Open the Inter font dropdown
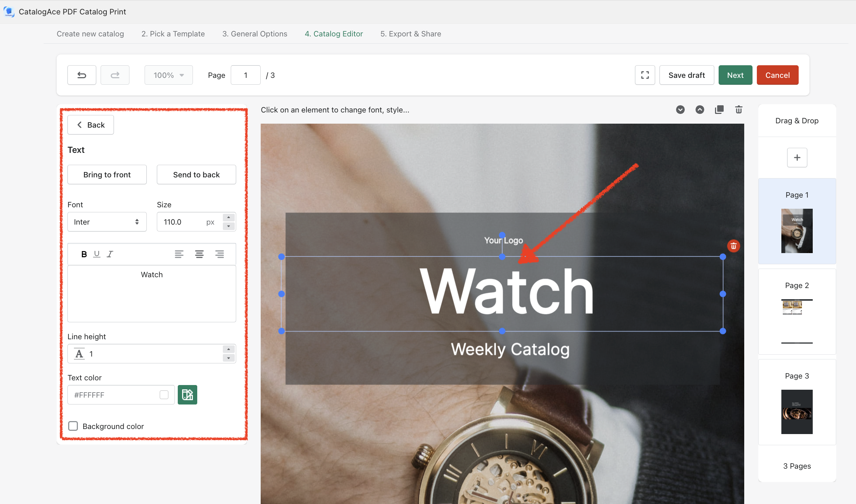856x504 pixels. click(x=107, y=222)
